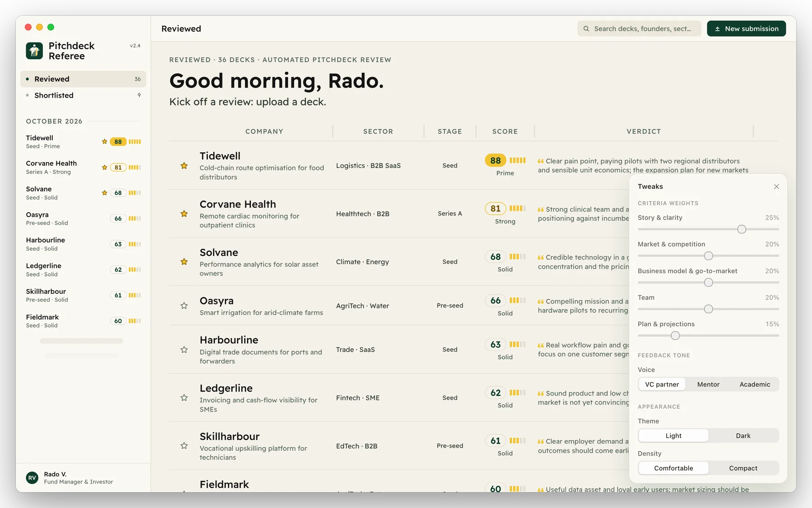Click the Pitchdeck Referee logo icon
The width and height of the screenshot is (812, 508).
point(34,51)
